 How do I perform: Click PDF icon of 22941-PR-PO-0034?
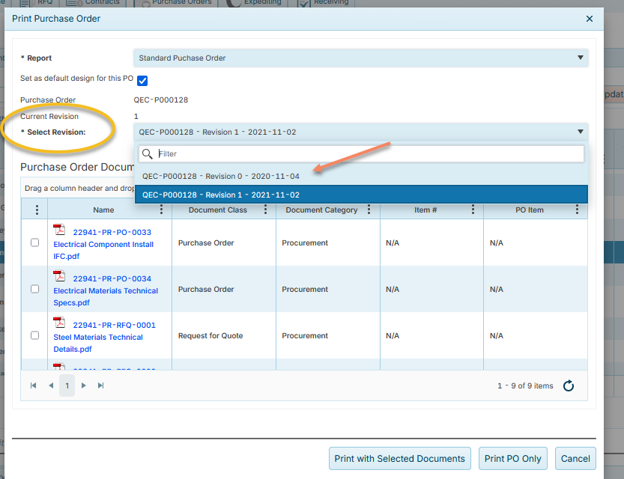[59, 276]
